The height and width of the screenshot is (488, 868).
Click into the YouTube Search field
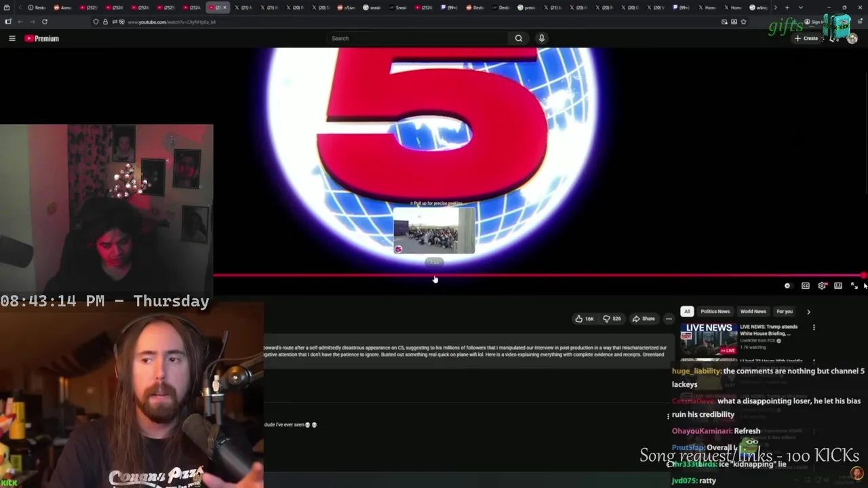point(417,39)
